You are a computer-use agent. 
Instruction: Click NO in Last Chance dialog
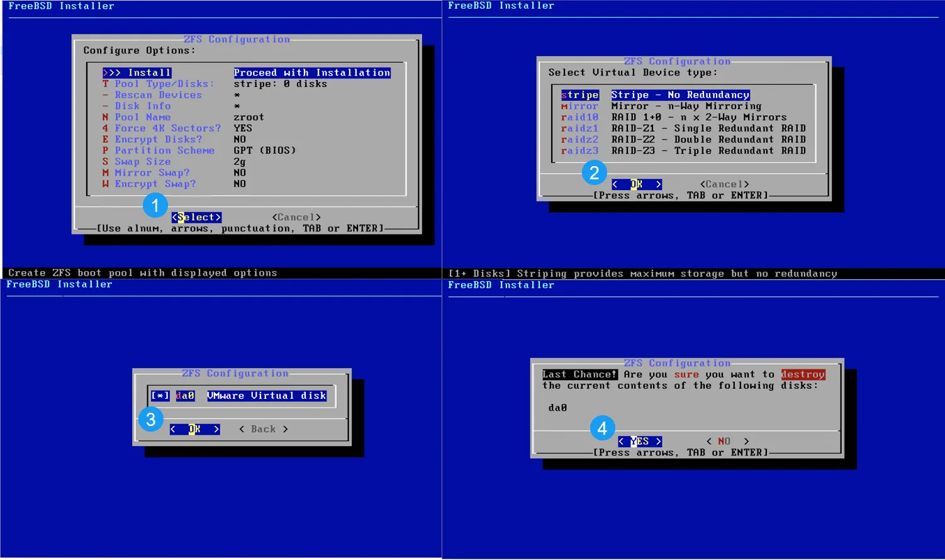(x=727, y=442)
